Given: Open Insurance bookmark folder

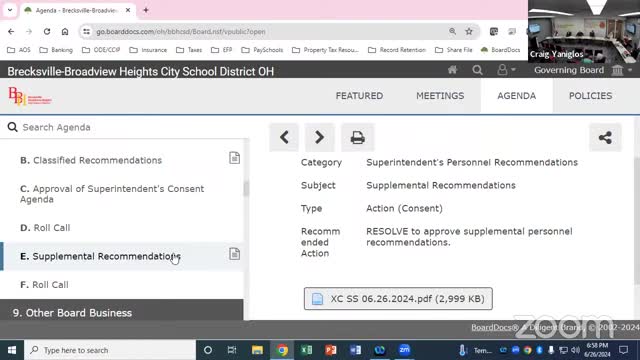Looking at the screenshot, I should 148,50.
